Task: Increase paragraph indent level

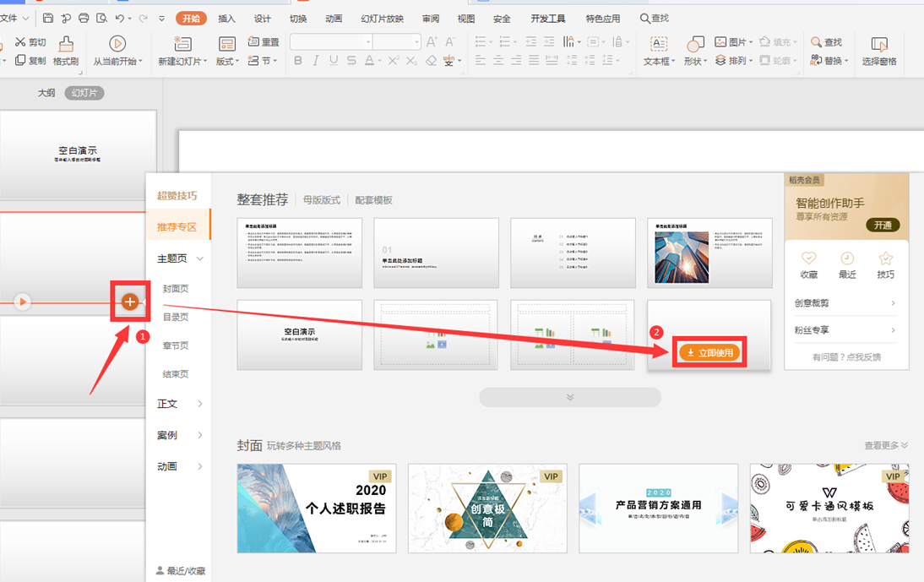Action: click(x=549, y=42)
